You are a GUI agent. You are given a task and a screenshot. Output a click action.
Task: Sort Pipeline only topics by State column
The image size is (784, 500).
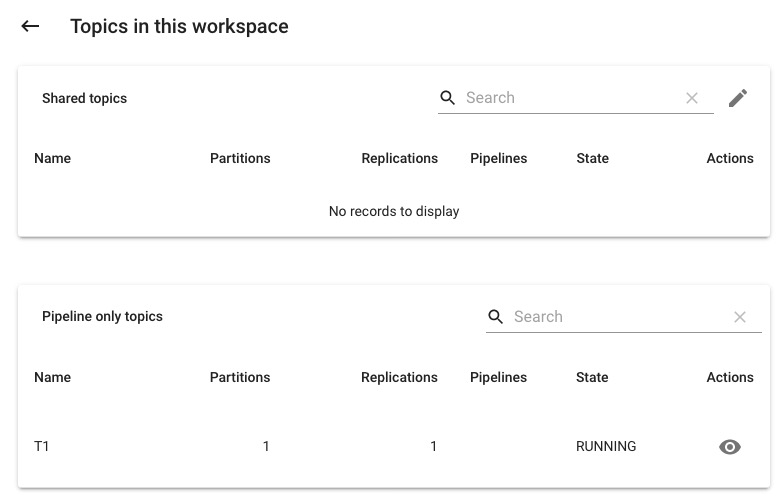tap(592, 378)
